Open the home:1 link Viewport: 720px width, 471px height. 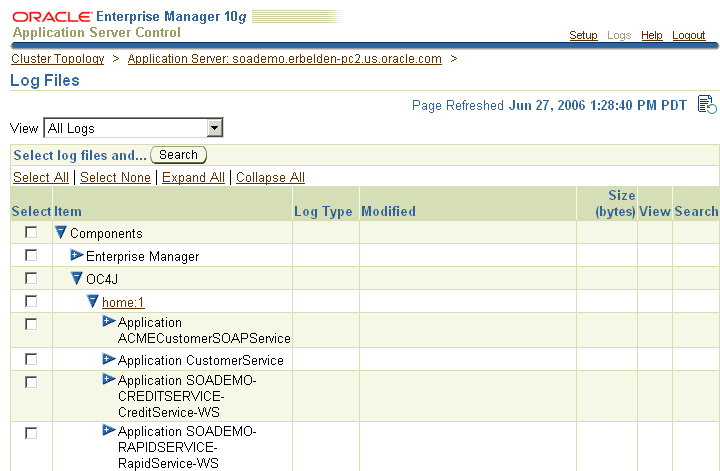[123, 302]
